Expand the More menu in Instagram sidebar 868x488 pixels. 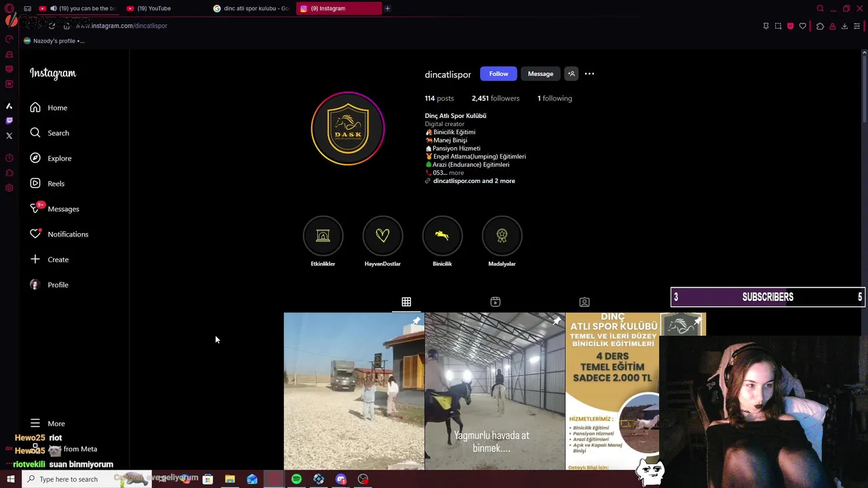tap(49, 424)
